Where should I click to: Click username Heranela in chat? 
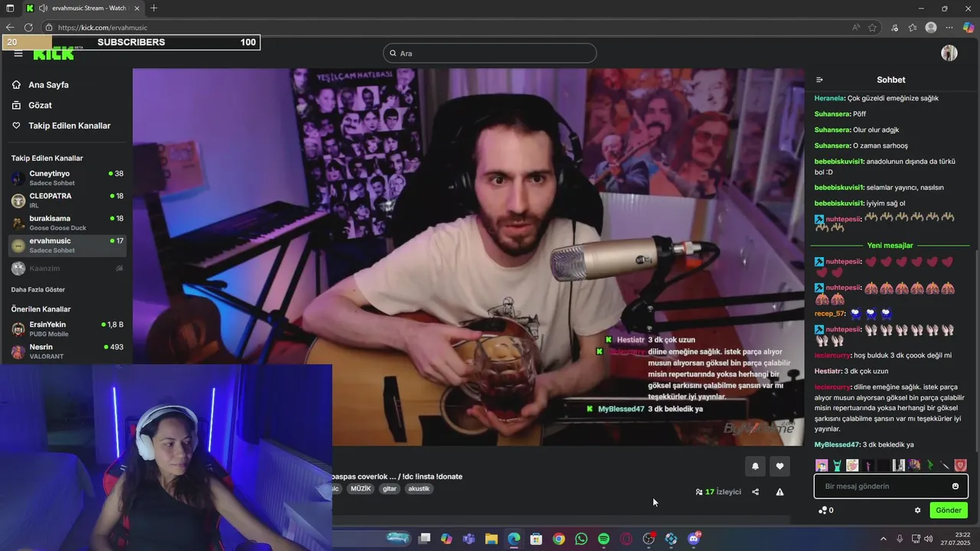pos(829,99)
